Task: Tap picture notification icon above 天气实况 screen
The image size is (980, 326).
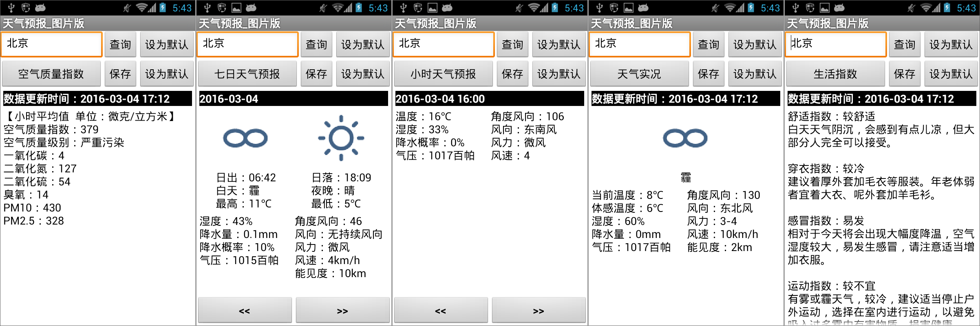Action: tap(629, 8)
